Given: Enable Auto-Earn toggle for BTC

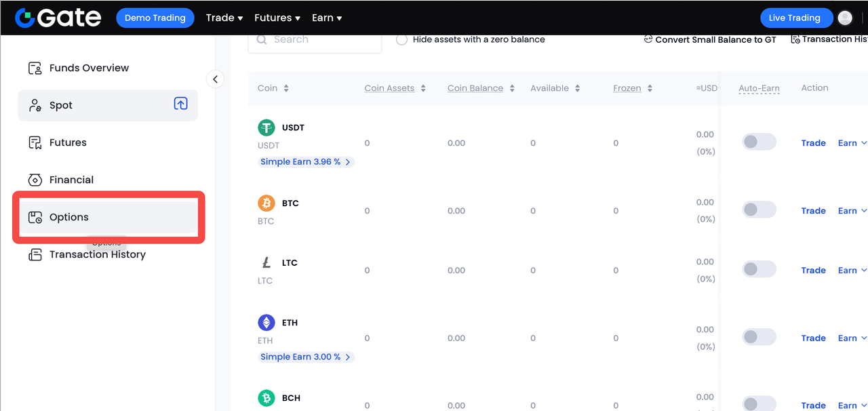Looking at the screenshot, I should point(759,210).
